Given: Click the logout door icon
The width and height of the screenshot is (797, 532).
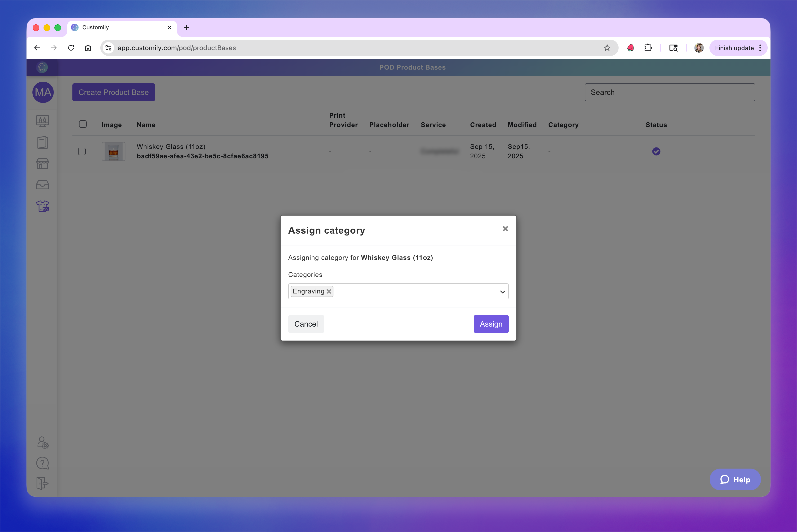Looking at the screenshot, I should 42,483.
